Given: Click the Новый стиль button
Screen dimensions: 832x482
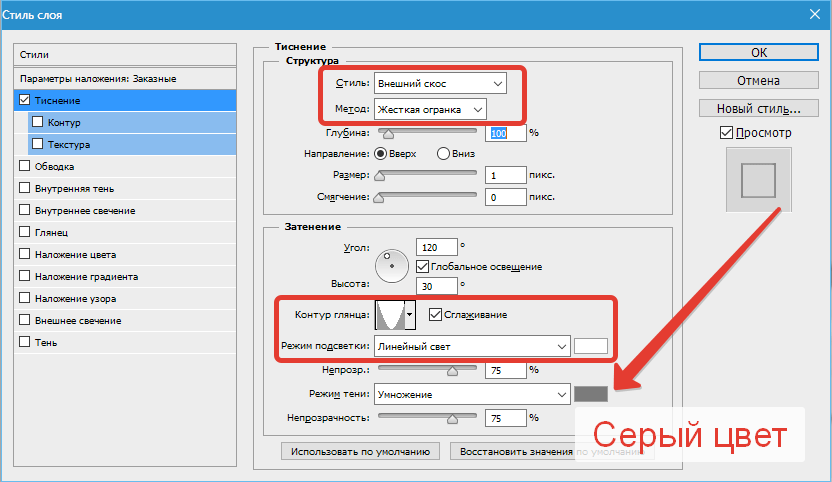Looking at the screenshot, I should [x=759, y=108].
